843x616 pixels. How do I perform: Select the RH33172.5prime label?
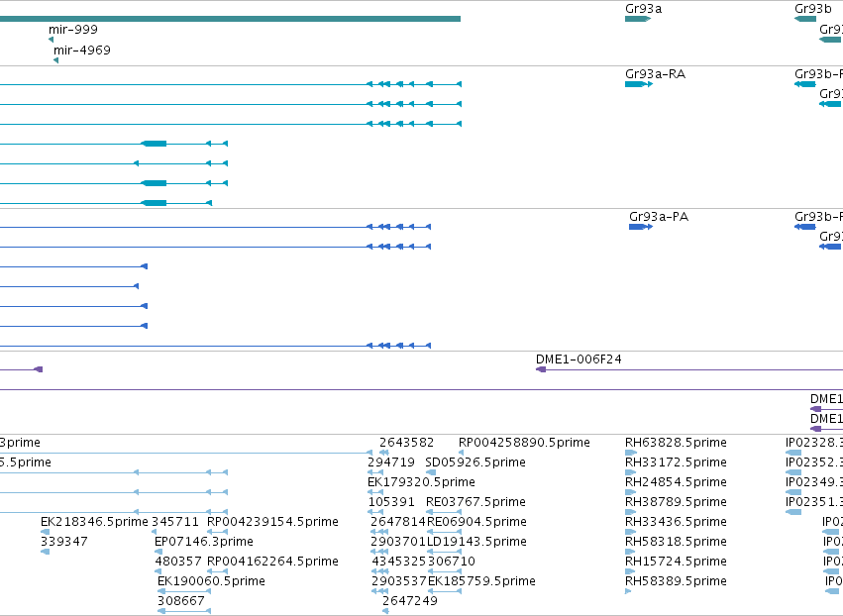tap(676, 462)
